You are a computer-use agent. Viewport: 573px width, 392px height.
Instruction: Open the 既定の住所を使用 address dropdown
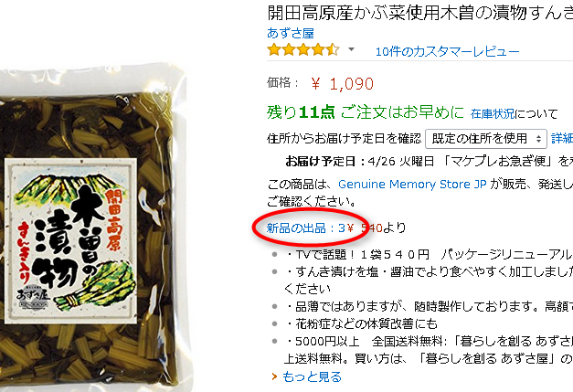[486, 139]
